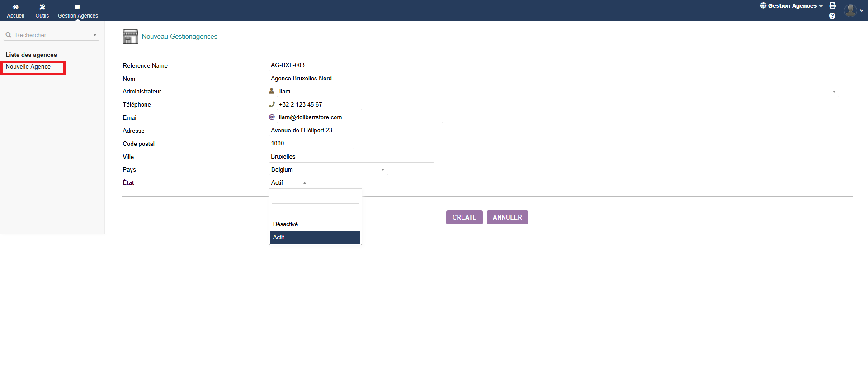Click the user avatar picture

coord(850,10)
